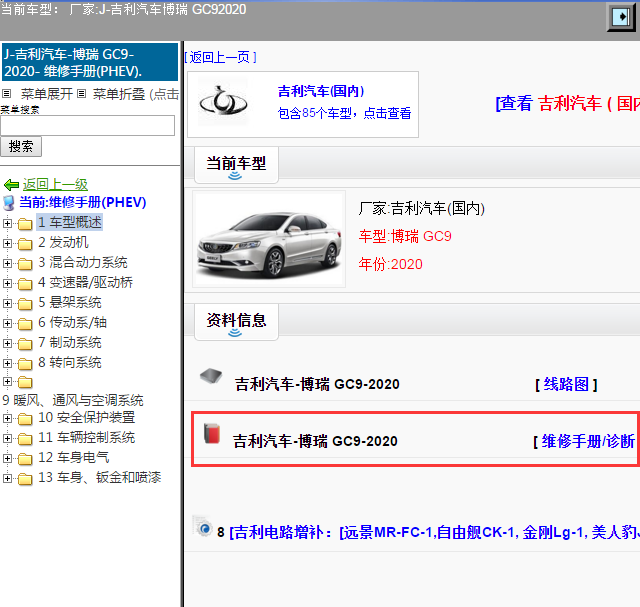The image size is (640, 607).
Task: Click the folder icon for 10 安全保护装置
Action: (25, 419)
